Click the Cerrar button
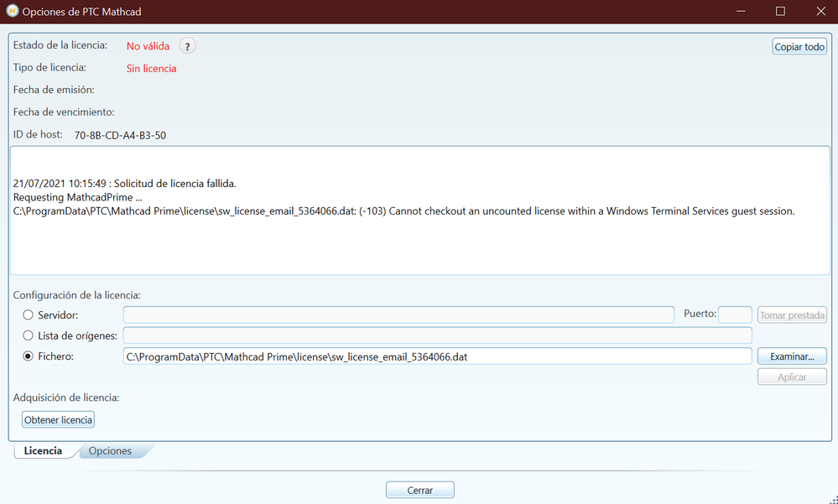 coord(419,490)
